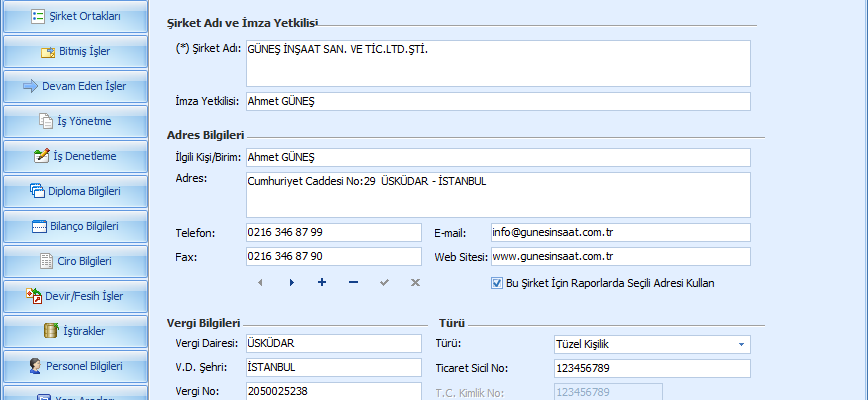Open İş Denetleme sidebar item
The image size is (868, 400).
coord(76,156)
